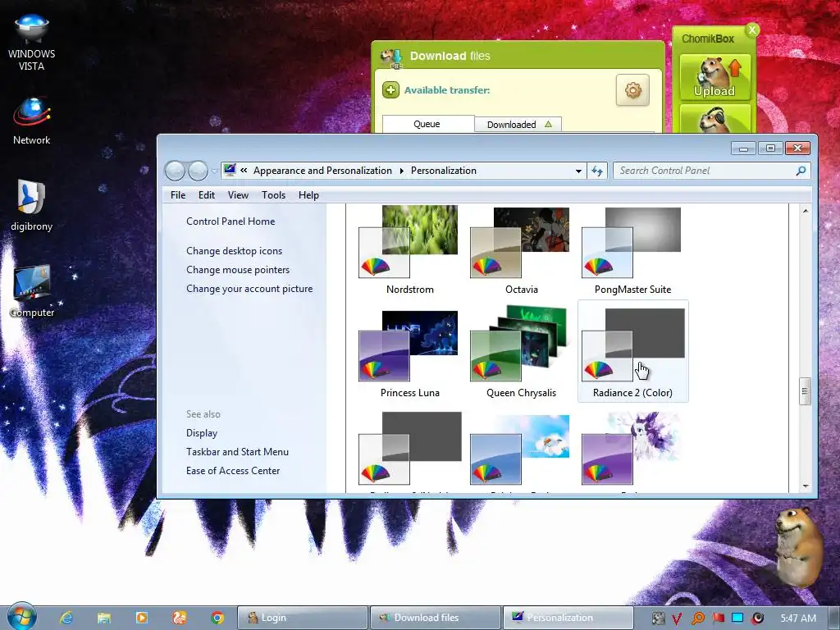Open the Windows Vista desktop icon
Screen dimensions: 840x630
tap(32, 42)
